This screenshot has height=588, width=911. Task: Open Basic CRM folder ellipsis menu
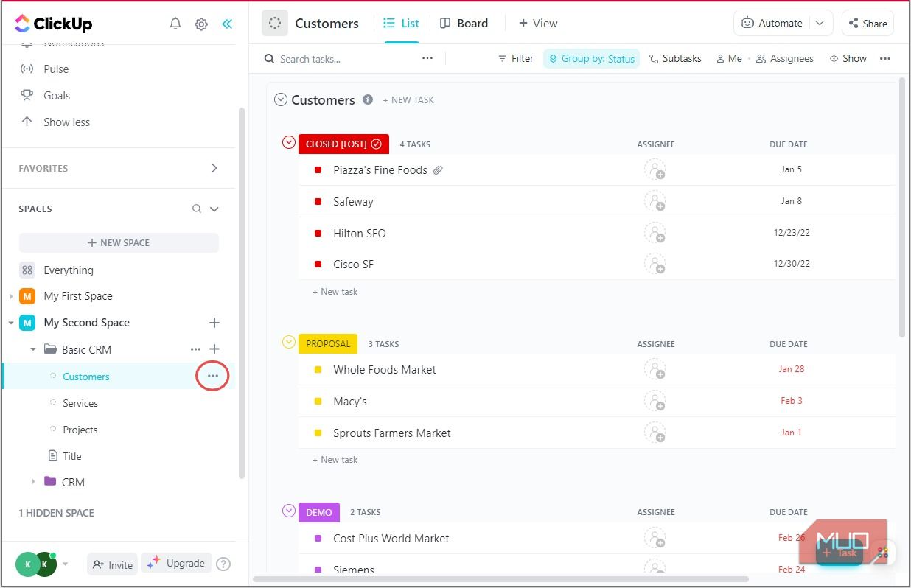195,349
